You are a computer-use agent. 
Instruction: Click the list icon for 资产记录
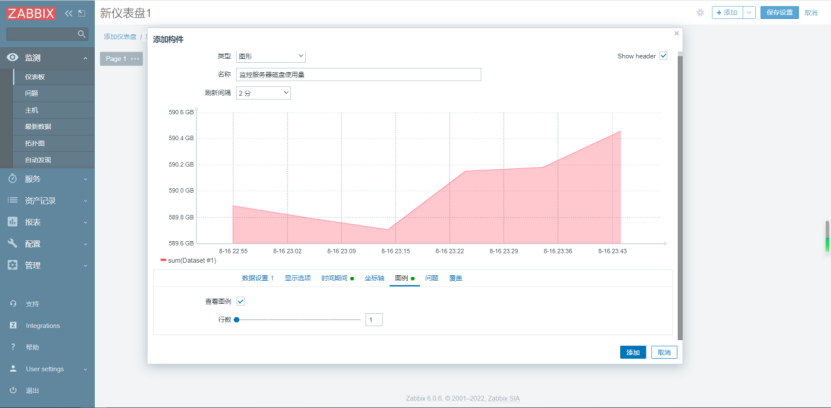click(13, 200)
